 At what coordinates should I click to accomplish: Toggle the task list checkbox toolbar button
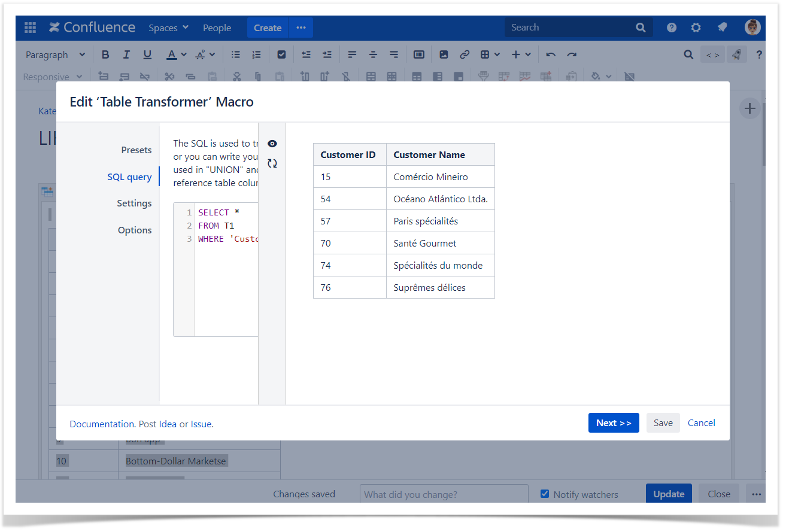click(x=281, y=54)
